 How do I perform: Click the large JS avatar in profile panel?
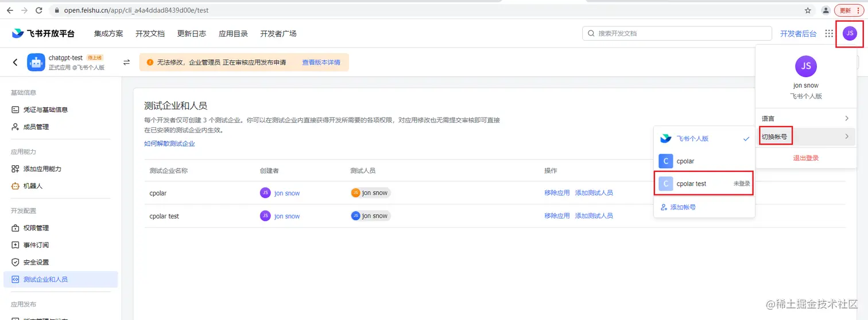806,66
